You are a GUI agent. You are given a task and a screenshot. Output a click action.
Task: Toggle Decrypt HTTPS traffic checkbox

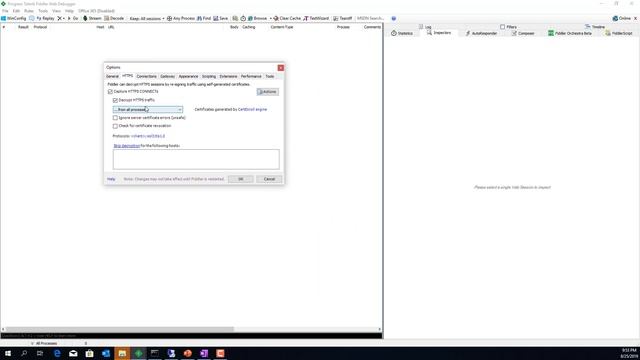pos(115,100)
